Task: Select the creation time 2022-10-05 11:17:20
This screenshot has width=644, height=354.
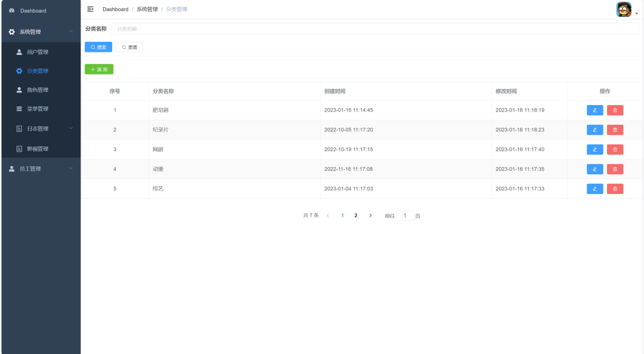Action: [349, 130]
